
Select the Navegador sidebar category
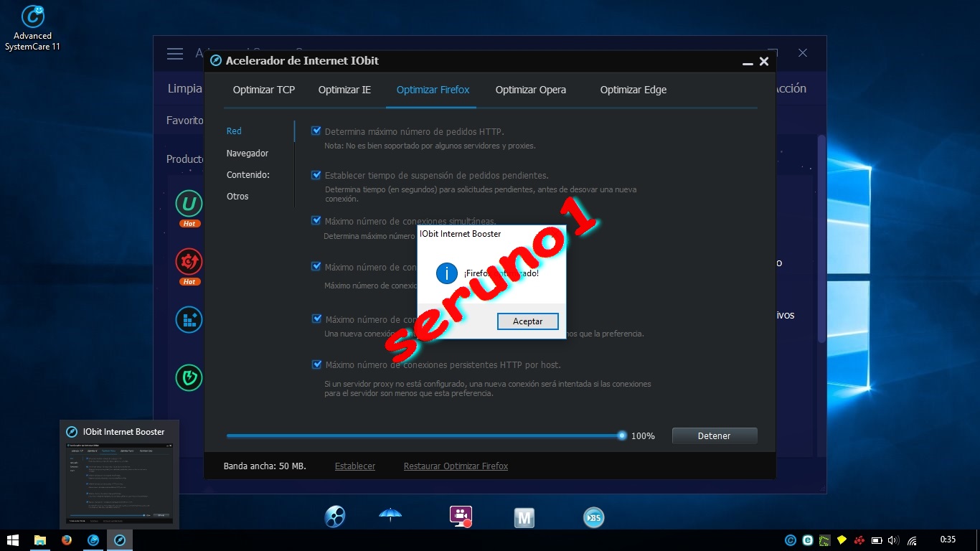click(248, 153)
